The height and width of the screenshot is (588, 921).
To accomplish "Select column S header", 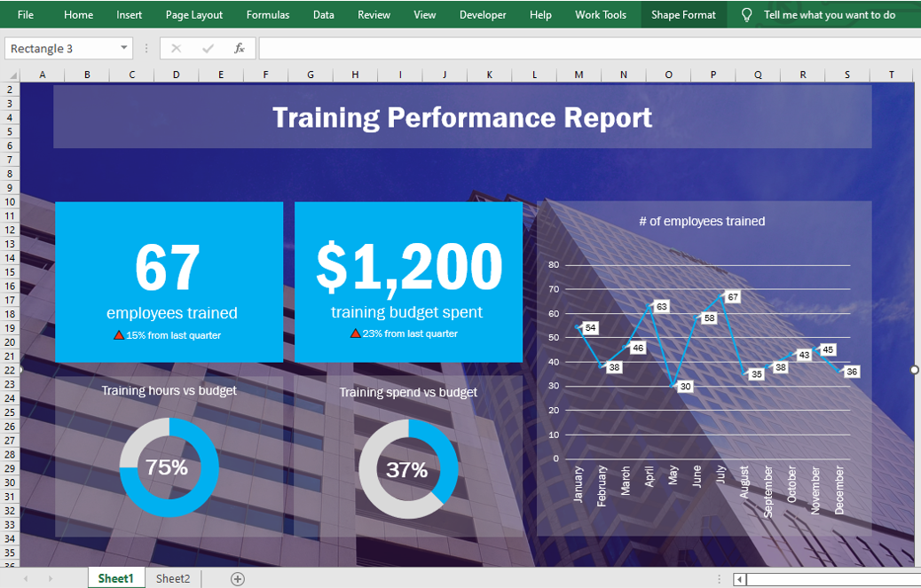I will click(x=847, y=74).
